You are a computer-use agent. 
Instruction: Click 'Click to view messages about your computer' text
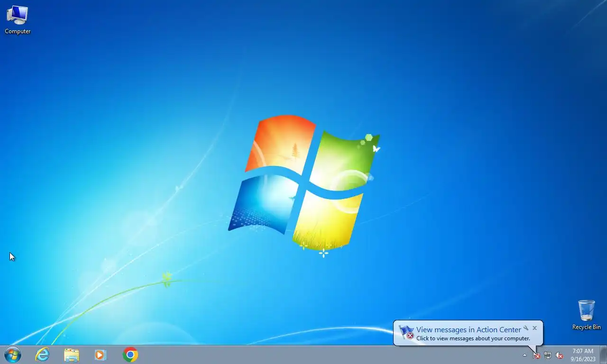coord(473,338)
